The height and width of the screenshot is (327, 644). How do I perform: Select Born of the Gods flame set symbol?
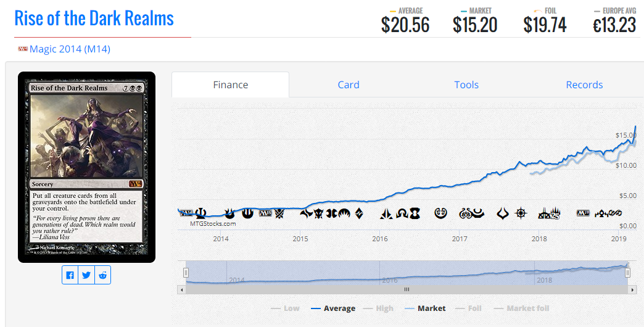click(229, 213)
